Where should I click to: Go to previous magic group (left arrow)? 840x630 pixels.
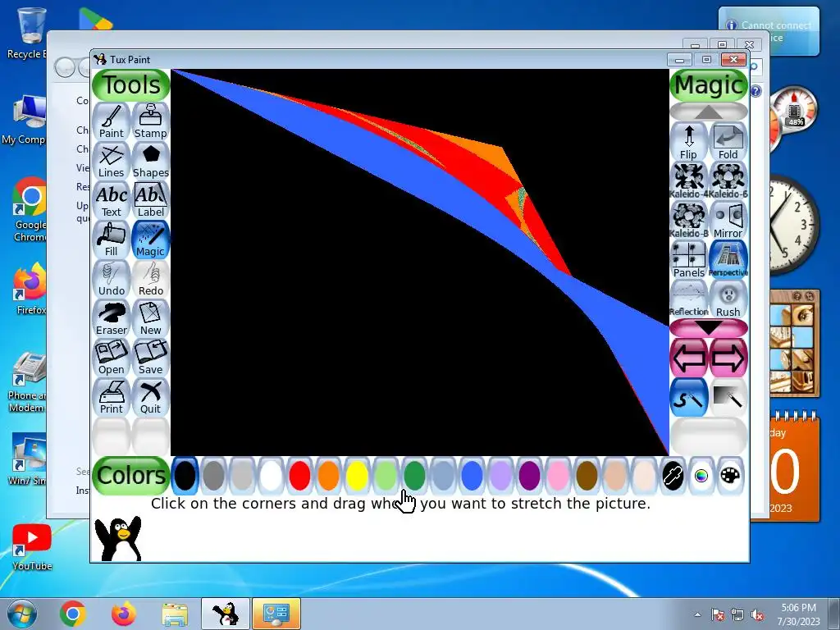pyautogui.click(x=689, y=358)
